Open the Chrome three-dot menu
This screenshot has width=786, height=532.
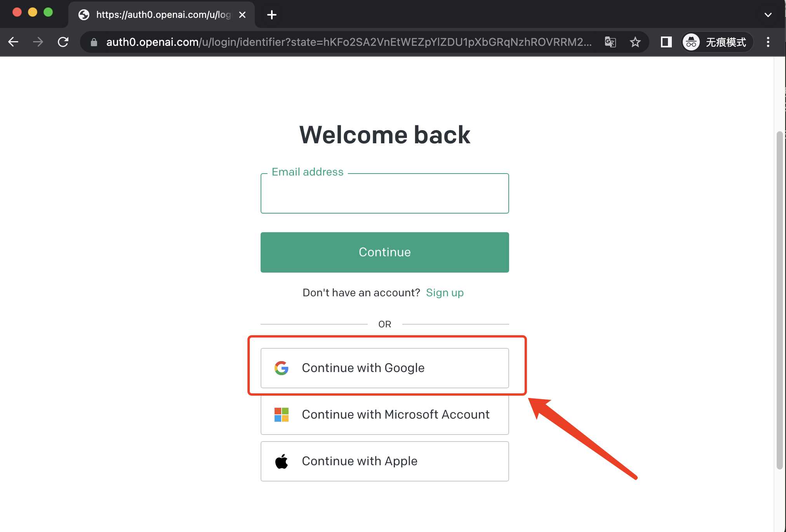[x=768, y=42]
